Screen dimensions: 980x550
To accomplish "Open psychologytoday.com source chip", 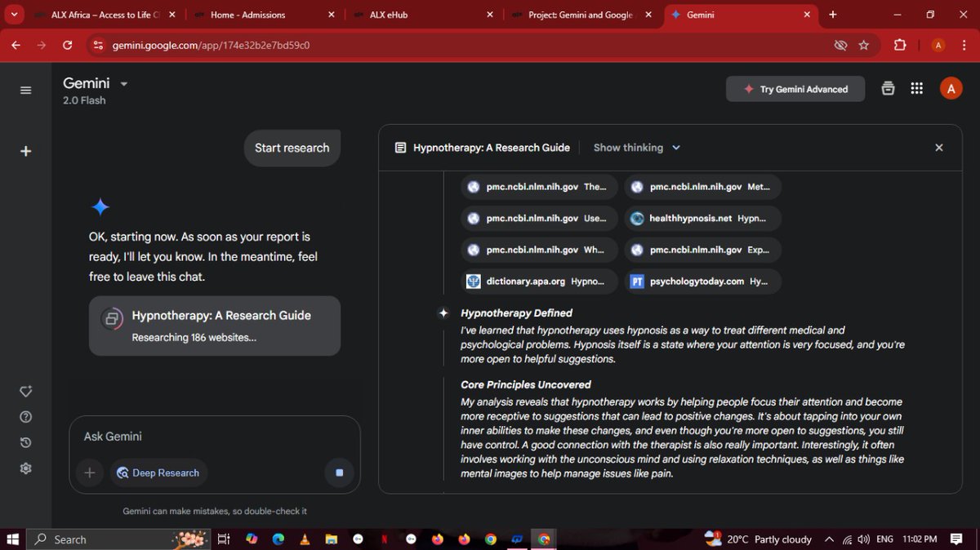I will click(x=702, y=282).
